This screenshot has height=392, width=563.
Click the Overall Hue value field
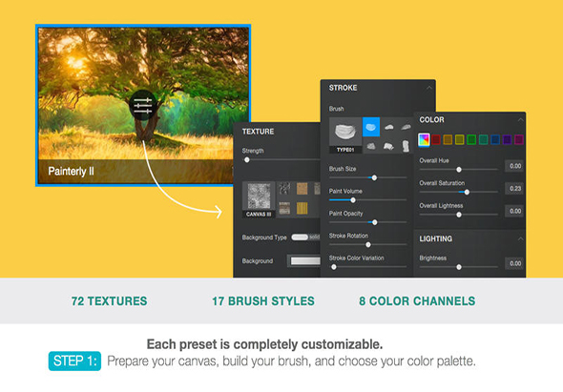coord(514,166)
